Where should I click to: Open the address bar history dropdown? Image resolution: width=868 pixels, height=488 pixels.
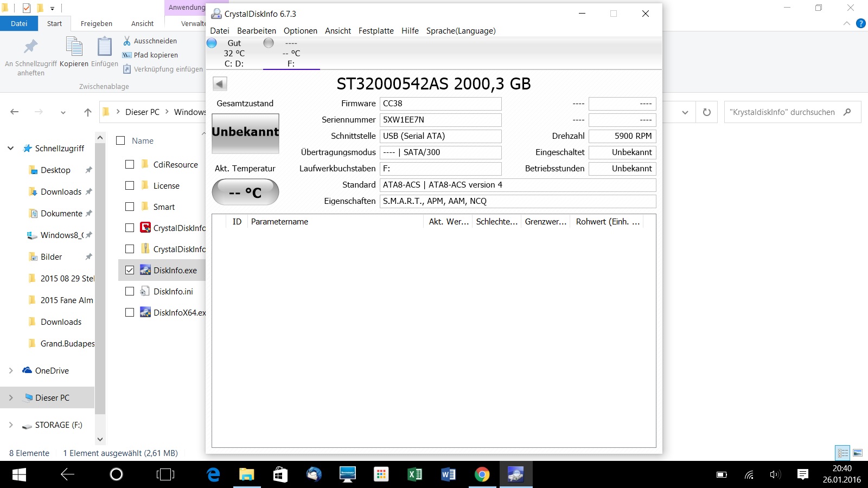pyautogui.click(x=685, y=112)
